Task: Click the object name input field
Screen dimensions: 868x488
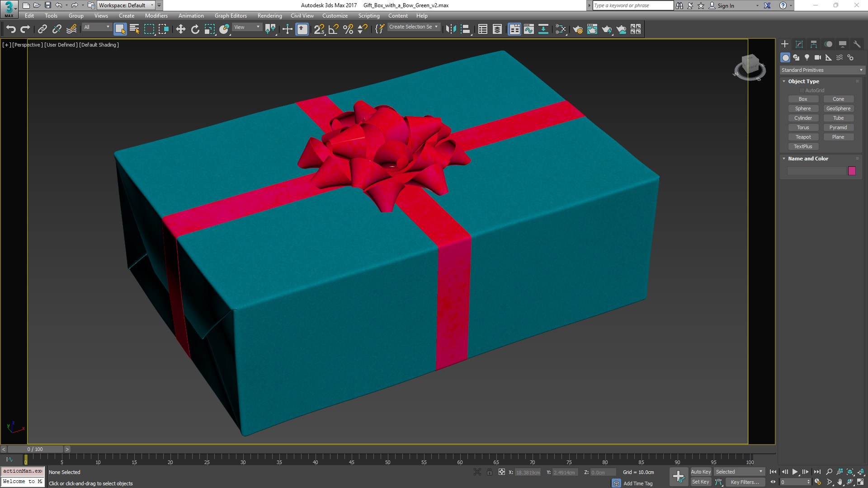Action: click(816, 171)
